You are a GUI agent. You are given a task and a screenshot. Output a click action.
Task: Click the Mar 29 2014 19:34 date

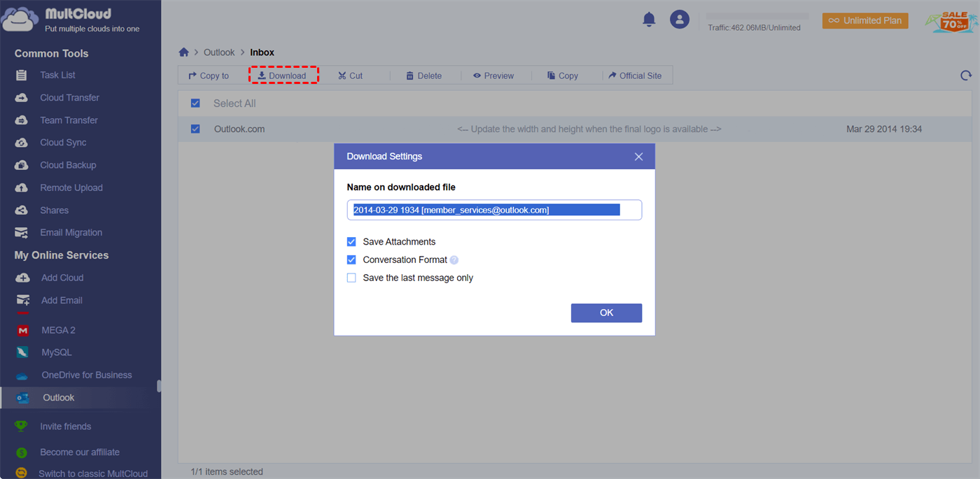tap(884, 129)
